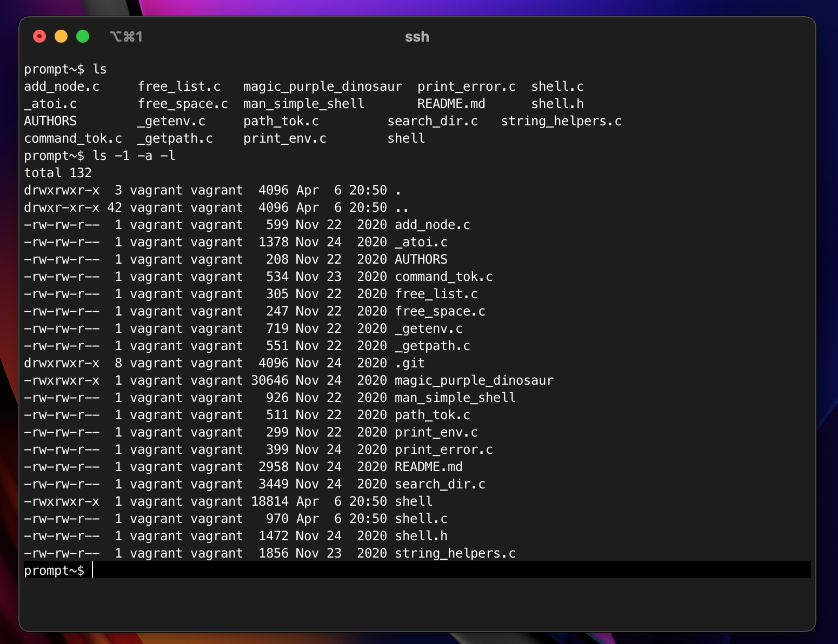Select search_dir.c in long listing
This screenshot has height=644, width=838.
pos(440,484)
